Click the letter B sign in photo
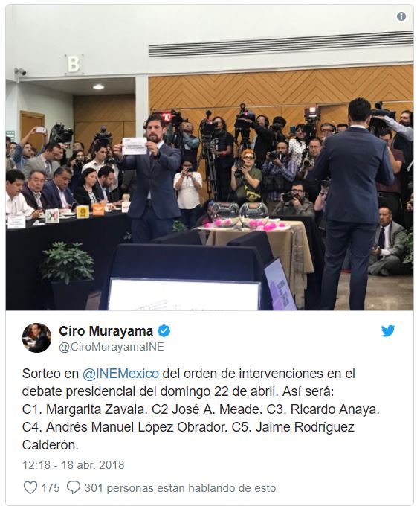This screenshot has width=420, height=512. tap(74, 64)
